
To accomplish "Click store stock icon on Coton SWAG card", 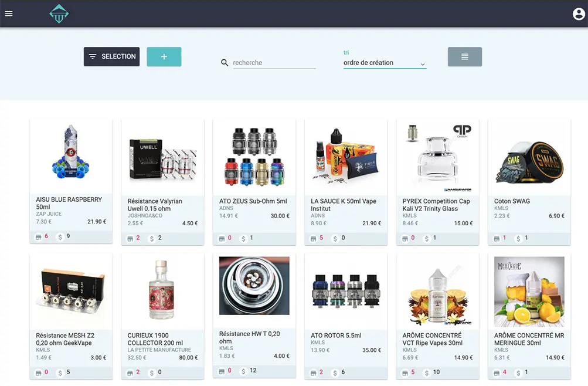I will (x=497, y=239).
